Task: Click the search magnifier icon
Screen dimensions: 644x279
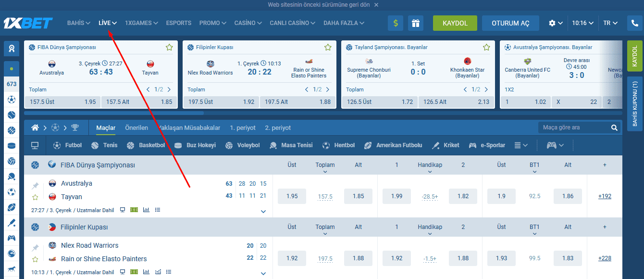Action: [614, 127]
